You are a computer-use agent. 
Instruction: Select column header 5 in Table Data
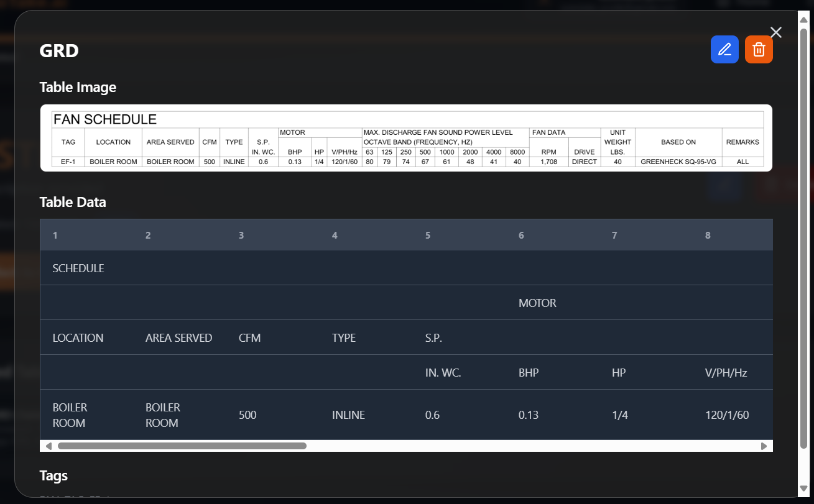pos(428,236)
